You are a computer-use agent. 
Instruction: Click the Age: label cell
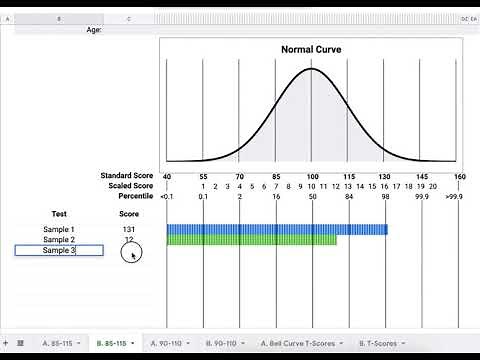[x=94, y=30]
